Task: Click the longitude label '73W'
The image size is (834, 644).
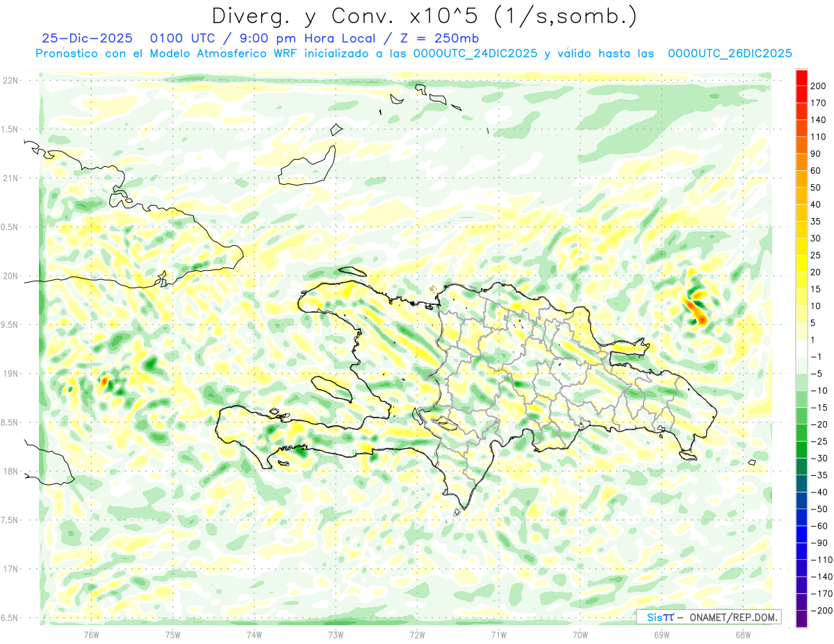Action: 336,634
